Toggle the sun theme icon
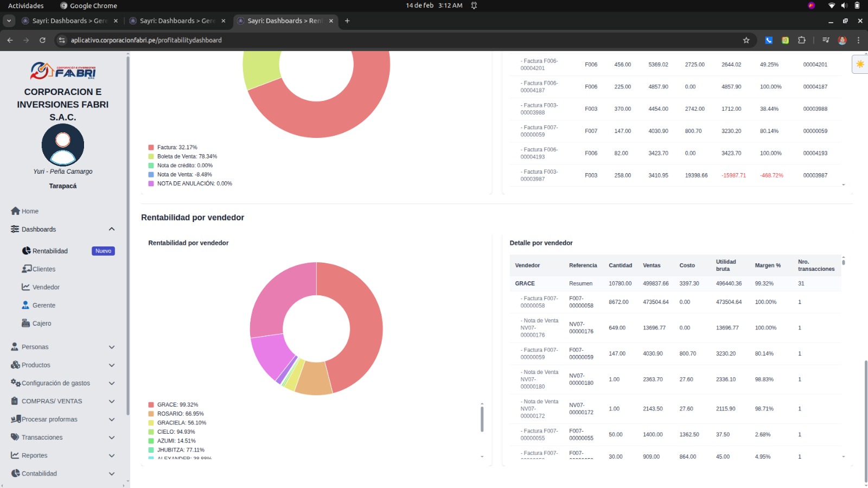 [860, 64]
